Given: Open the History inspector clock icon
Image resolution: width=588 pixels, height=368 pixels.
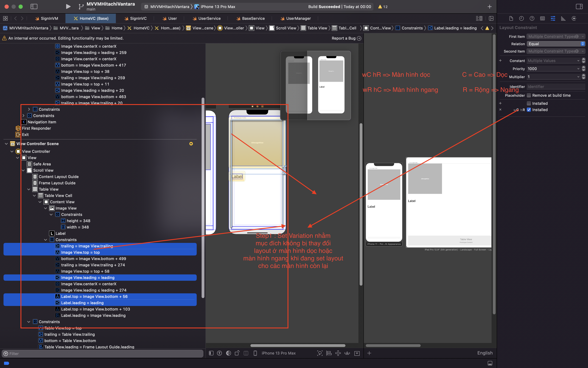Looking at the screenshot, I should [x=521, y=19].
